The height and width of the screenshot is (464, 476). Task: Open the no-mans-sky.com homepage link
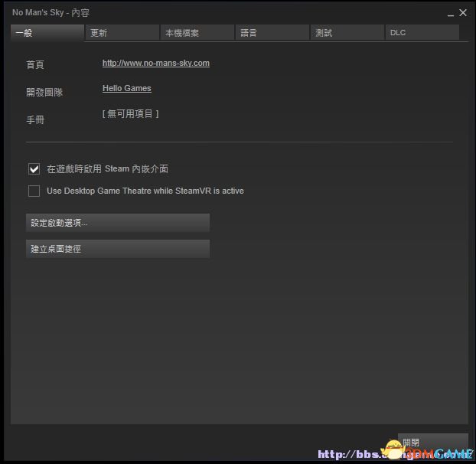[156, 63]
